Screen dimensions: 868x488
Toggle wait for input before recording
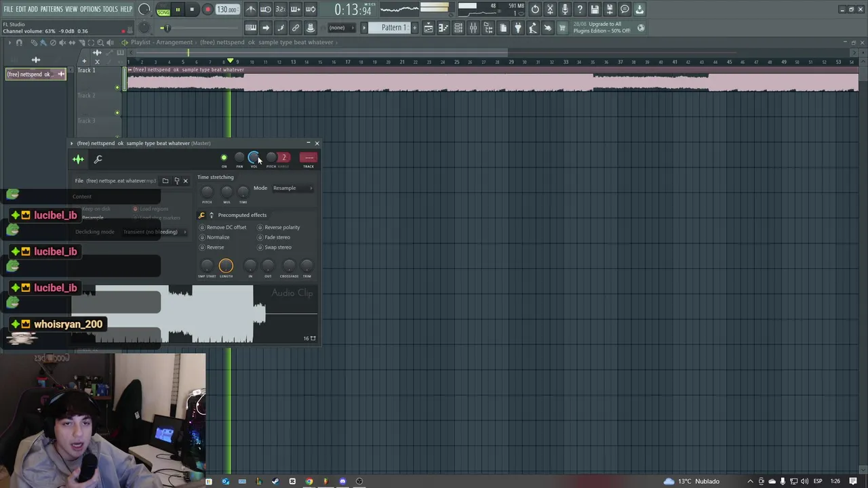point(266,9)
